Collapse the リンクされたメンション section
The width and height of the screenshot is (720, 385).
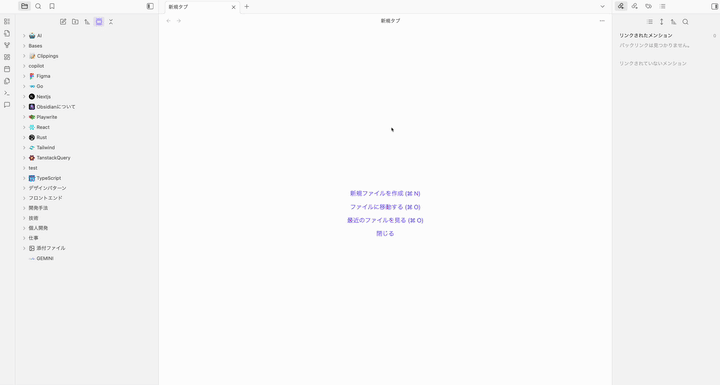[x=646, y=35]
